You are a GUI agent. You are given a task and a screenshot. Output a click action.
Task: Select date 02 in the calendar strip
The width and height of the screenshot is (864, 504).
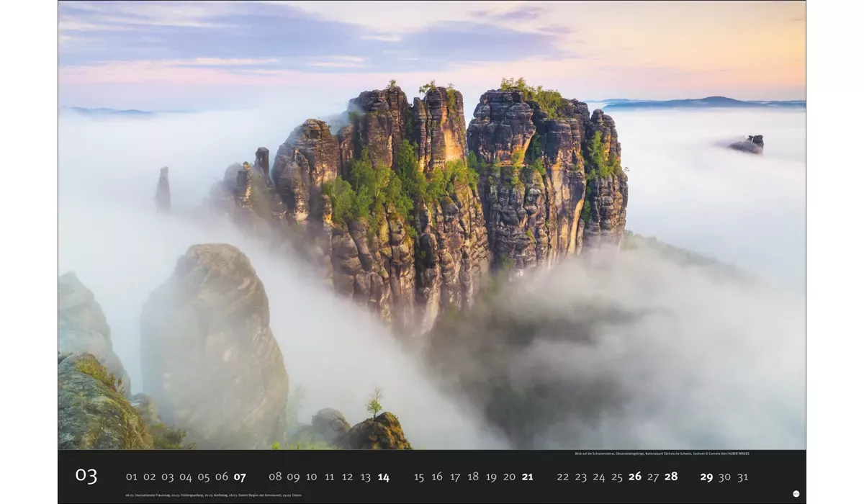(149, 477)
